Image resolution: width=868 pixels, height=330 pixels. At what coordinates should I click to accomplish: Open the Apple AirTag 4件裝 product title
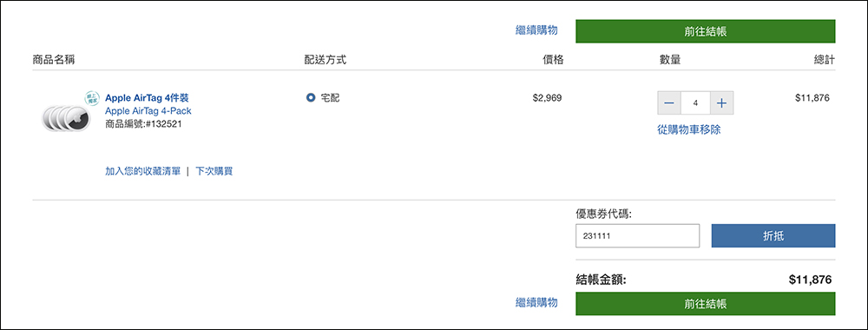tap(148, 98)
